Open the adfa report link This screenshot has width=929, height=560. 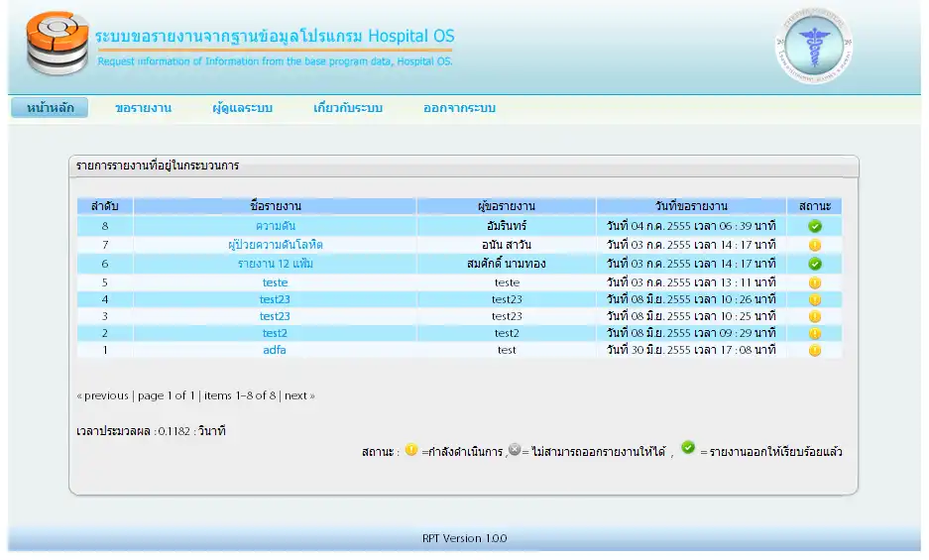point(275,350)
